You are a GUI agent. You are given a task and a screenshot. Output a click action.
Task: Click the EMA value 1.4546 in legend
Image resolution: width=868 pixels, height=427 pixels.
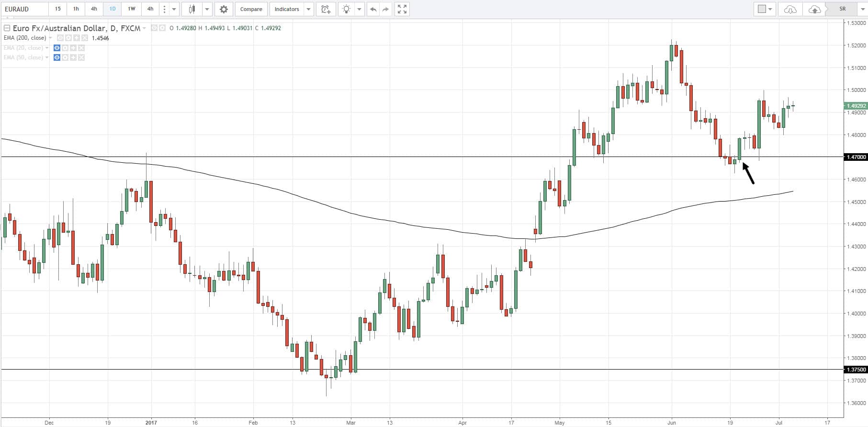click(100, 38)
